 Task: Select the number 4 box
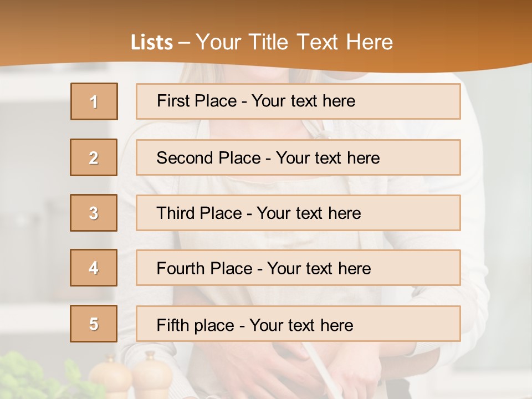pos(94,268)
